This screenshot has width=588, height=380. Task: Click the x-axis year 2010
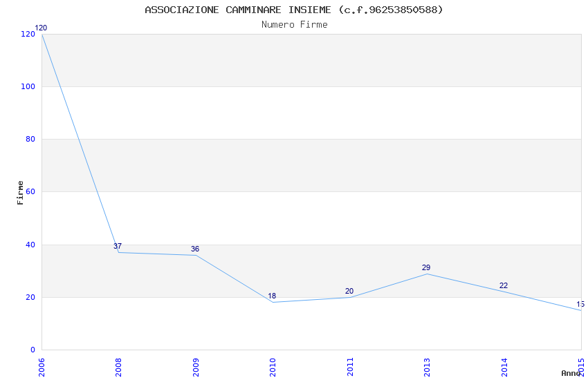coord(273,368)
